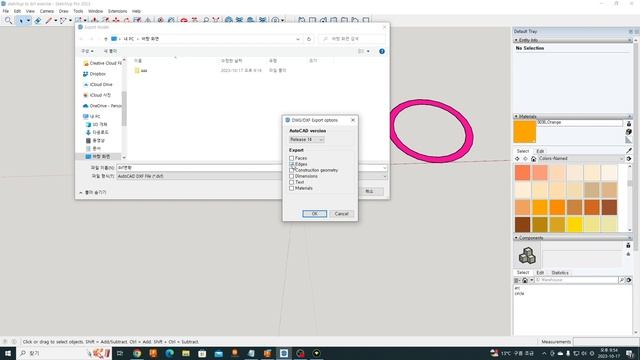Click the search icon in Components panel

[621, 280]
